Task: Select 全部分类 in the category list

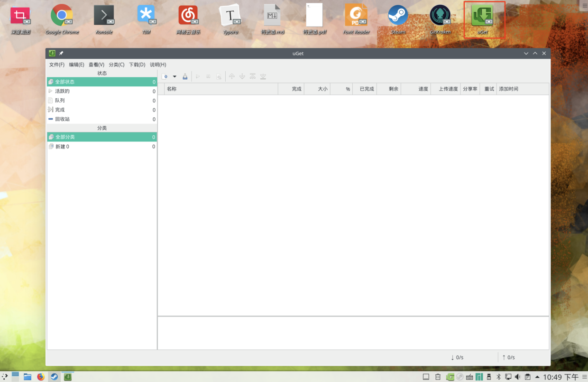Action: pos(102,137)
